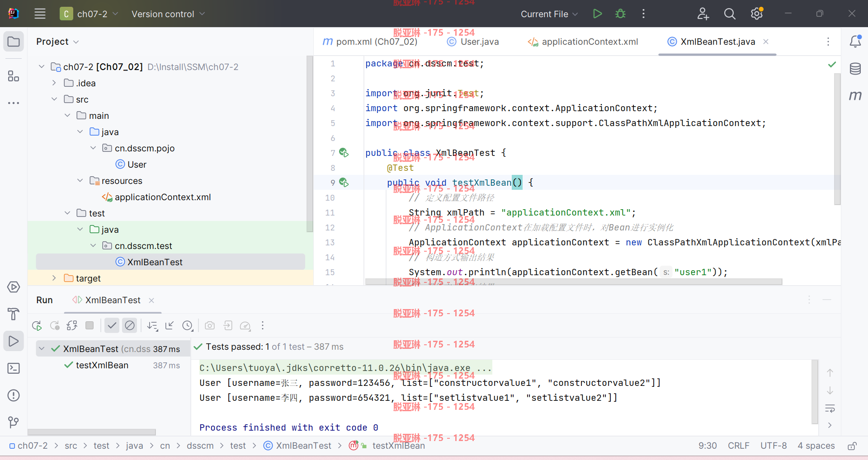
Task: Toggle soft-wrap in console output
Action: pyautogui.click(x=830, y=408)
